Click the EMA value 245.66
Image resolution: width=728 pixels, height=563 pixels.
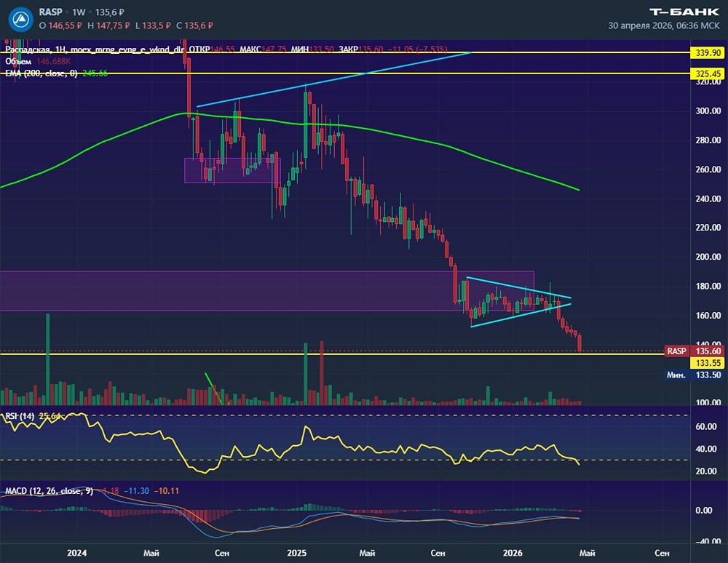click(95, 73)
